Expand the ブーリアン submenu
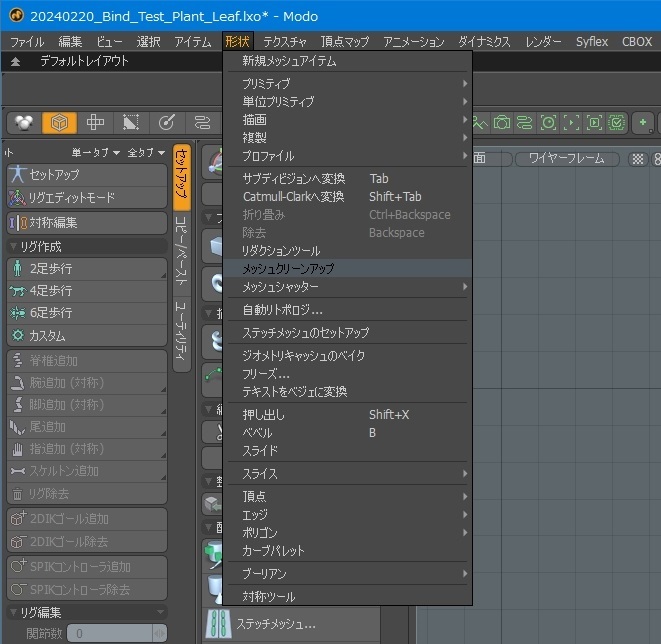Image resolution: width=661 pixels, height=644 pixels. click(x=347, y=574)
